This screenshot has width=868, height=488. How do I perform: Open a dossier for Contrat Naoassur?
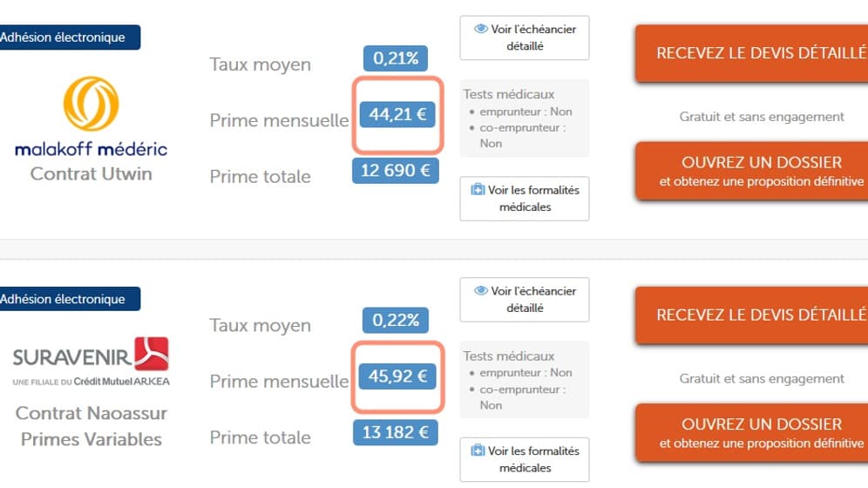pos(752,432)
